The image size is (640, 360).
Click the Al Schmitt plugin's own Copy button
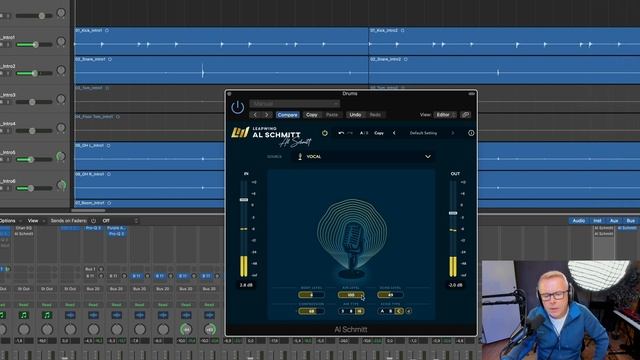379,133
